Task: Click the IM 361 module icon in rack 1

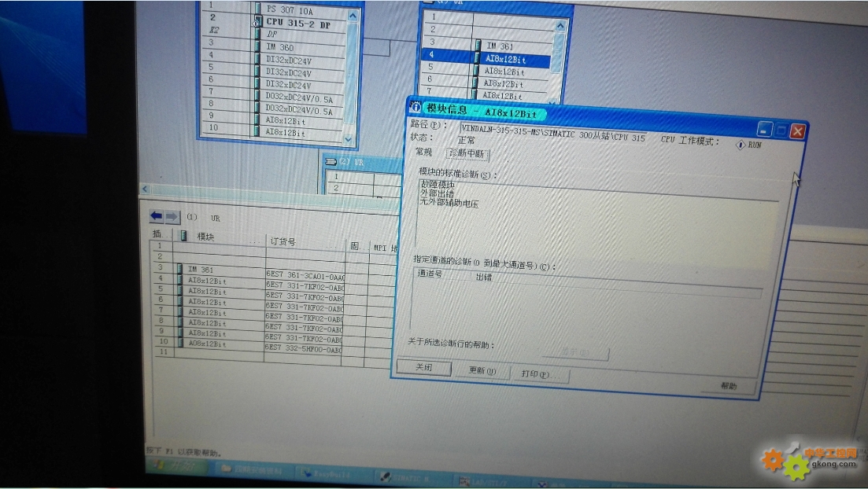Action: (477, 45)
